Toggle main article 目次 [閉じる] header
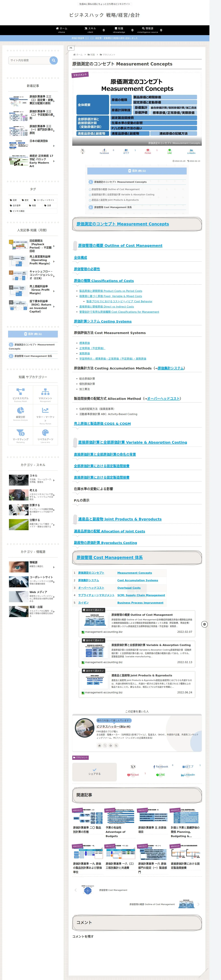 pos(137,171)
